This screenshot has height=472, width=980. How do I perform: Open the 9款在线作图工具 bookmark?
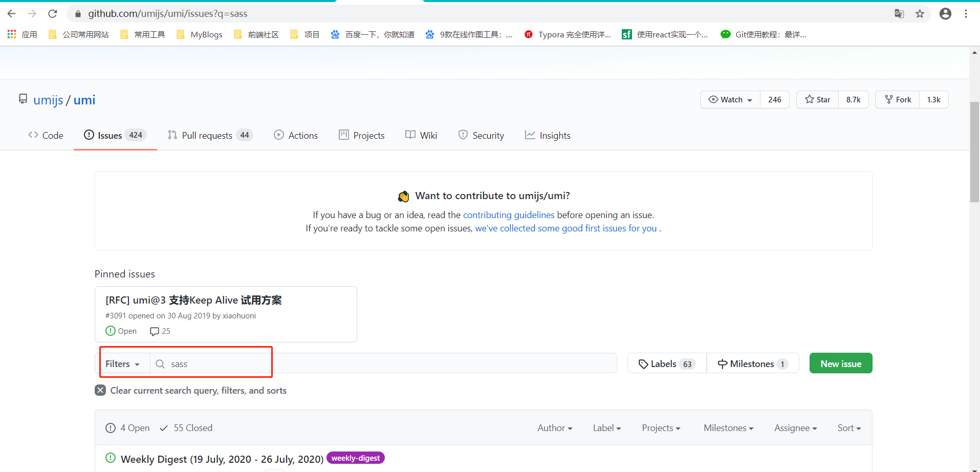469,34
